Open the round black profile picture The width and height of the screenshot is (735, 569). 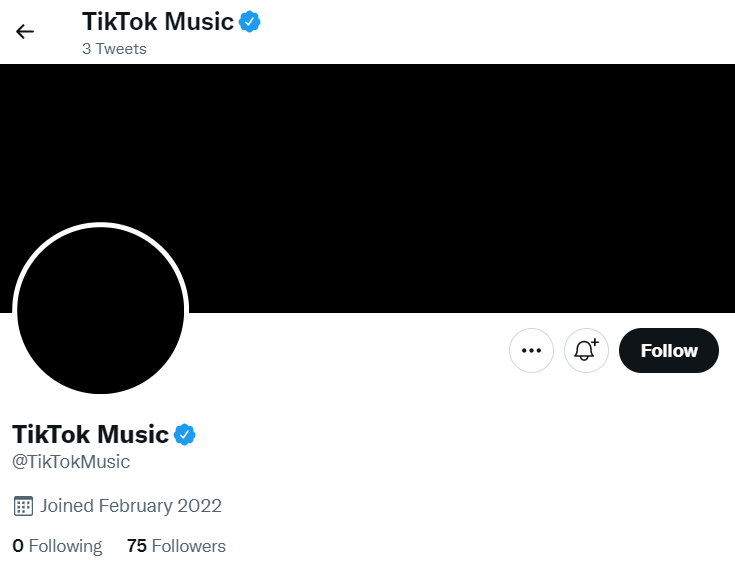(100, 310)
